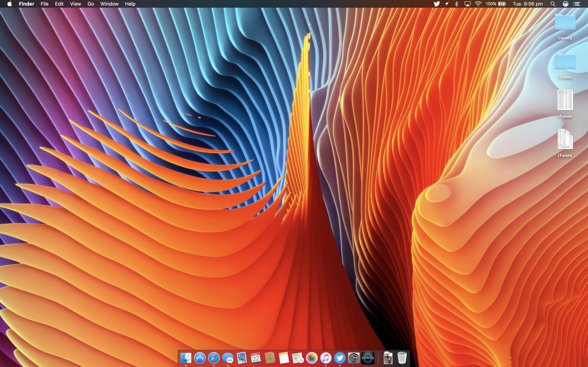588x367 pixels.
Task: Open the Apple menu
Action: coord(9,4)
